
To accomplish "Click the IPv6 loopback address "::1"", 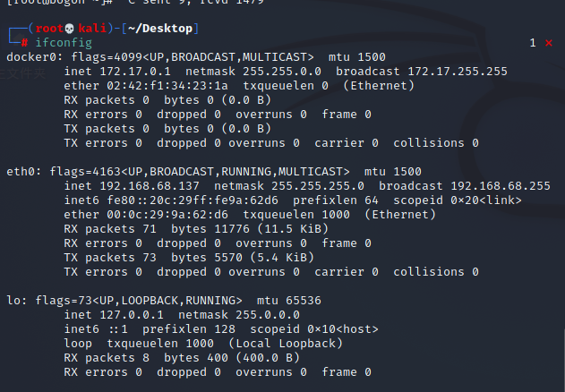I will coord(117,329).
